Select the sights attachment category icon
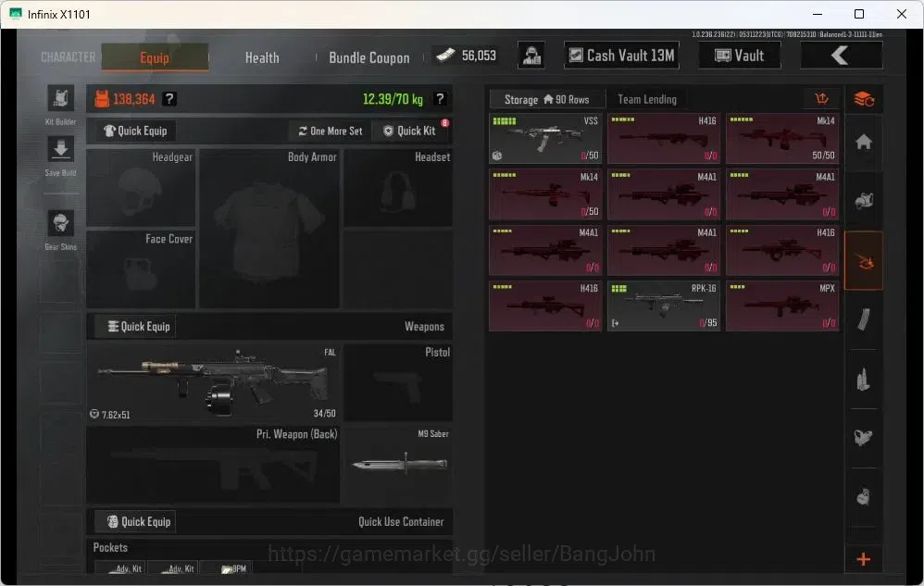Screen dimensions: 924x586 point(864,438)
